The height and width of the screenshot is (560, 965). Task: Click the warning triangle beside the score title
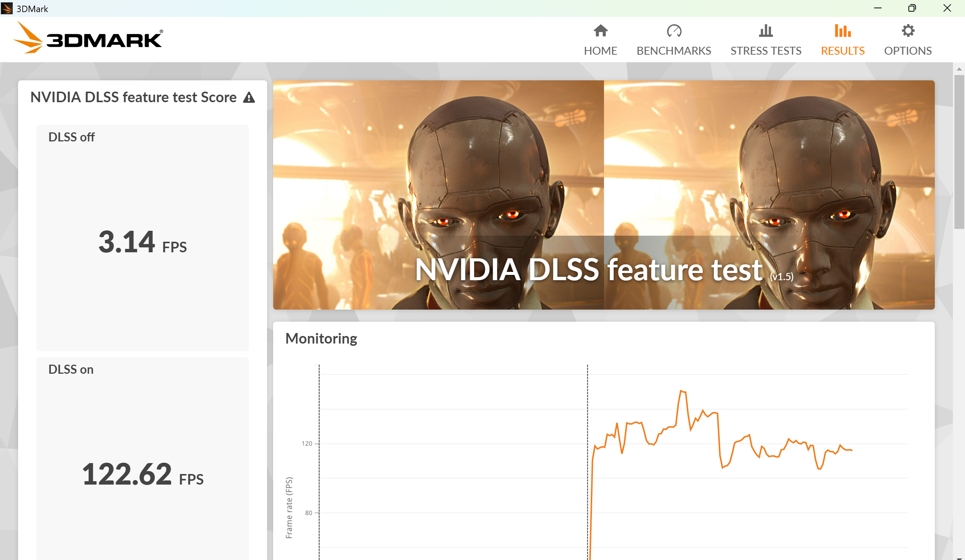click(x=249, y=98)
